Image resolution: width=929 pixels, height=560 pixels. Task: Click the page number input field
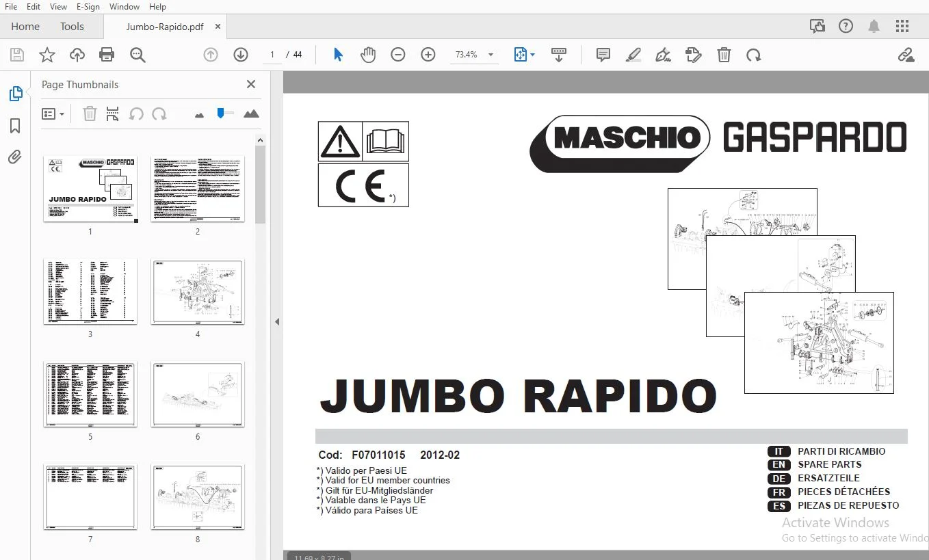[x=272, y=55]
